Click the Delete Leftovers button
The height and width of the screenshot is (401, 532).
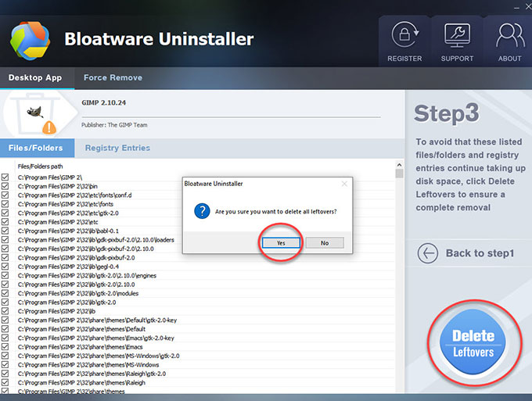(x=473, y=342)
